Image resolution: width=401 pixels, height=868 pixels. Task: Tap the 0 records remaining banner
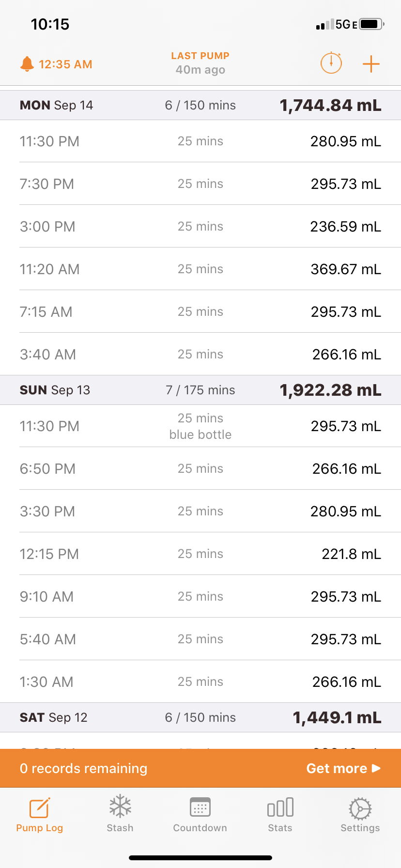click(83, 768)
